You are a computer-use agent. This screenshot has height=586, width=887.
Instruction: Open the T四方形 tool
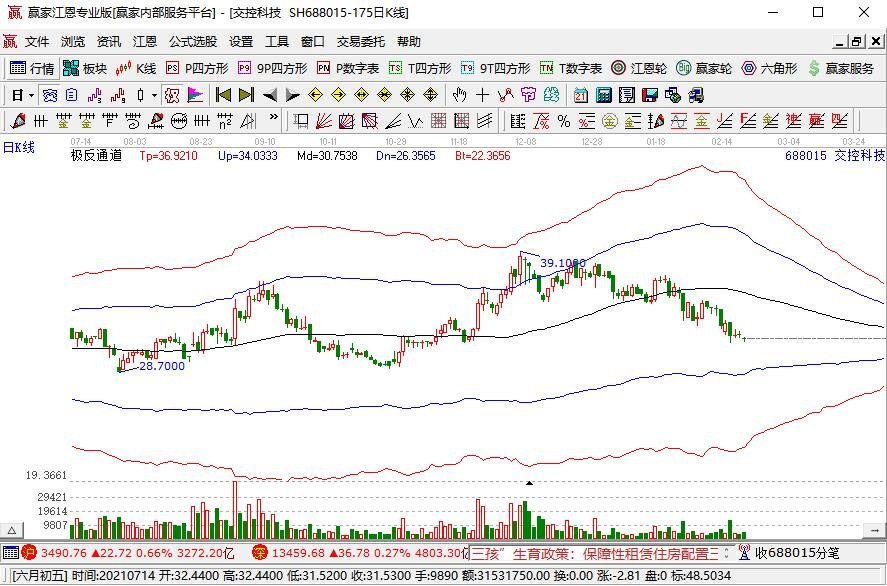(420, 68)
